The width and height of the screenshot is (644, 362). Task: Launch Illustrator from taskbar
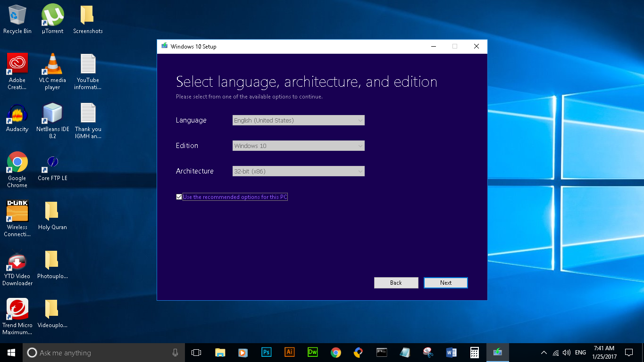coord(289,353)
